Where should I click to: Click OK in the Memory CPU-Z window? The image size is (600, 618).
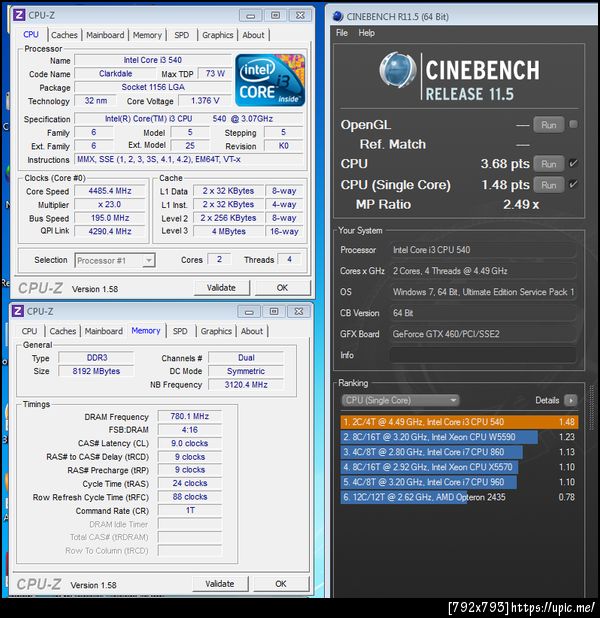[281, 584]
